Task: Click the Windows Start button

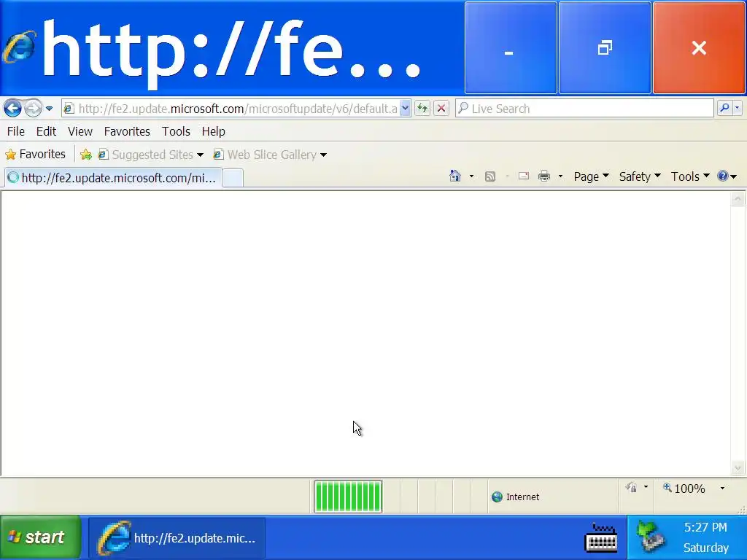Action: tap(41, 537)
